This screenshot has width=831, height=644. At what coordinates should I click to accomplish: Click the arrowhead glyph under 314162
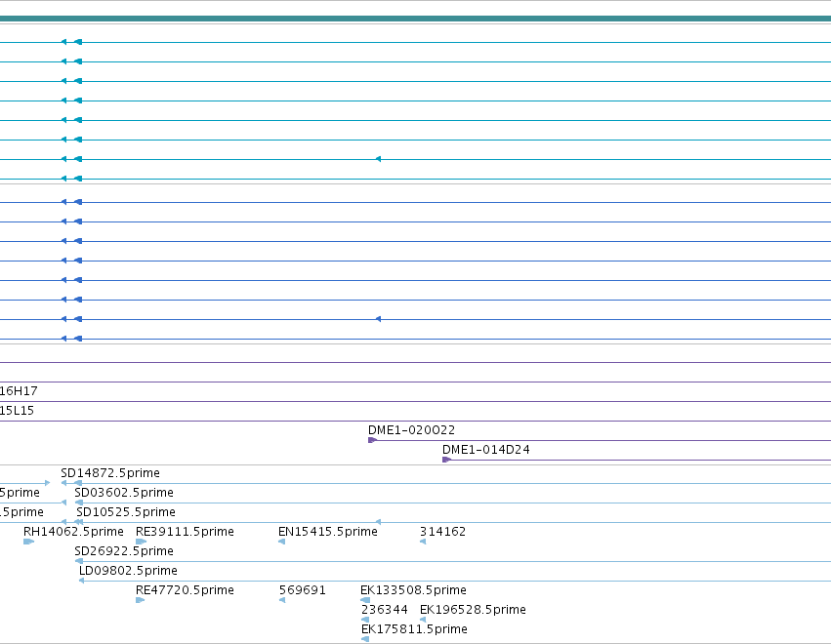point(423,542)
